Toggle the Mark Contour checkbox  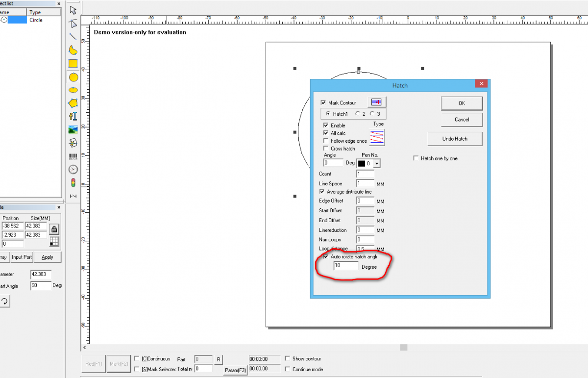click(x=323, y=103)
